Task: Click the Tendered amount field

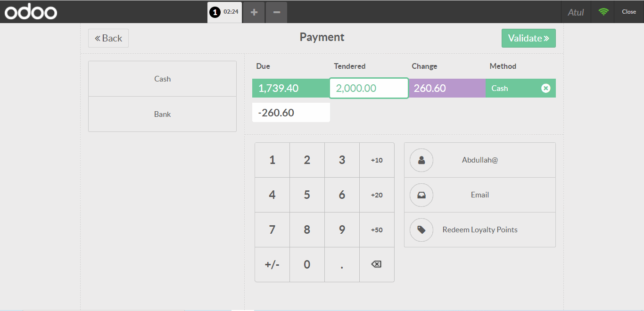Action: (369, 88)
